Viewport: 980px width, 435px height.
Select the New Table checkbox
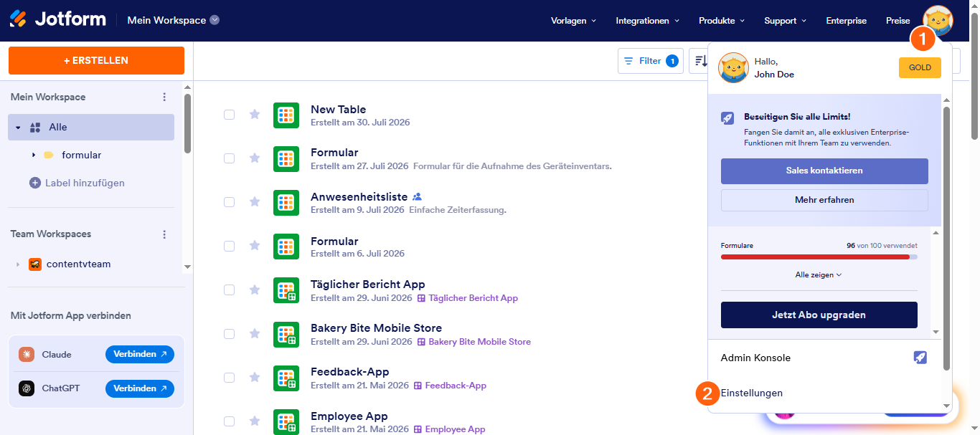click(x=229, y=115)
